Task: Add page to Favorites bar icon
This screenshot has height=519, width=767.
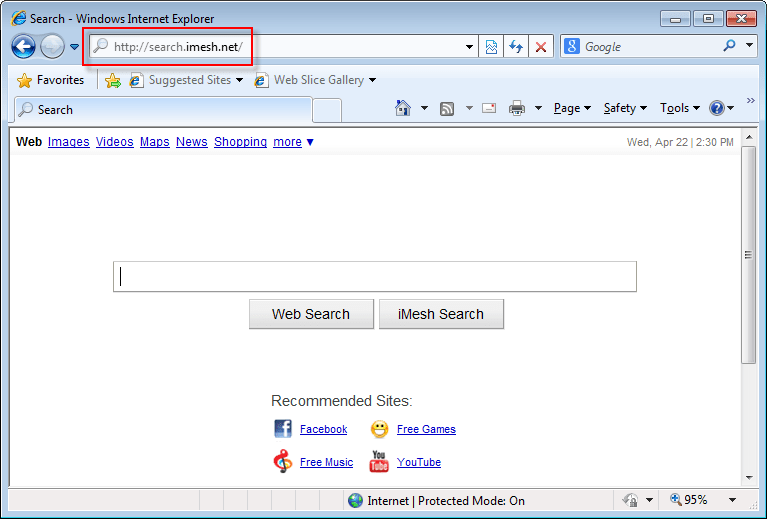Action: point(113,80)
